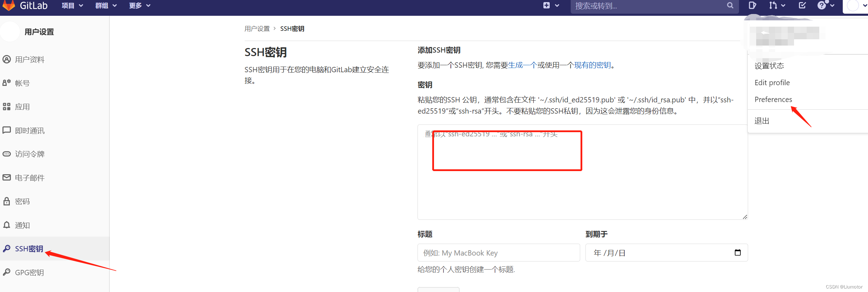Open the to-do list icon
868x292 pixels.
tap(802, 6)
